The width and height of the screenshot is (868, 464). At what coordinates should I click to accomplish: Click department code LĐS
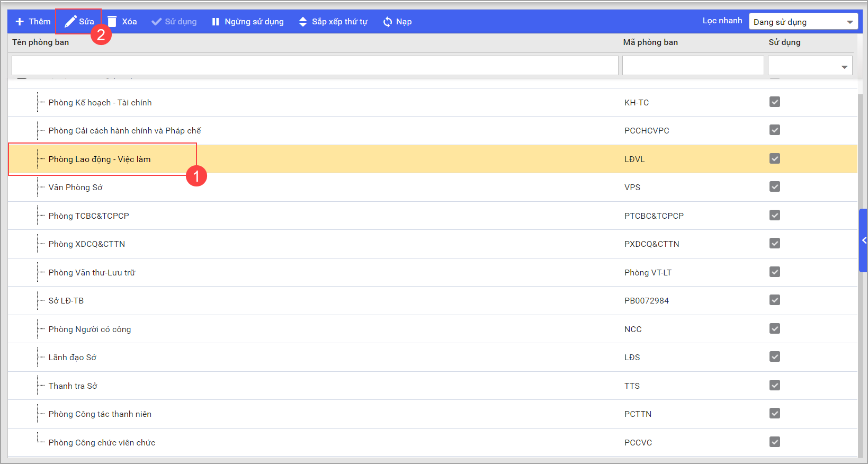coord(632,358)
